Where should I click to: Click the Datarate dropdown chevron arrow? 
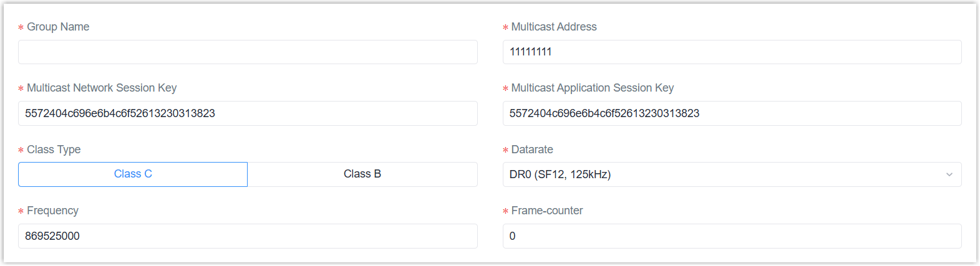pyautogui.click(x=949, y=174)
